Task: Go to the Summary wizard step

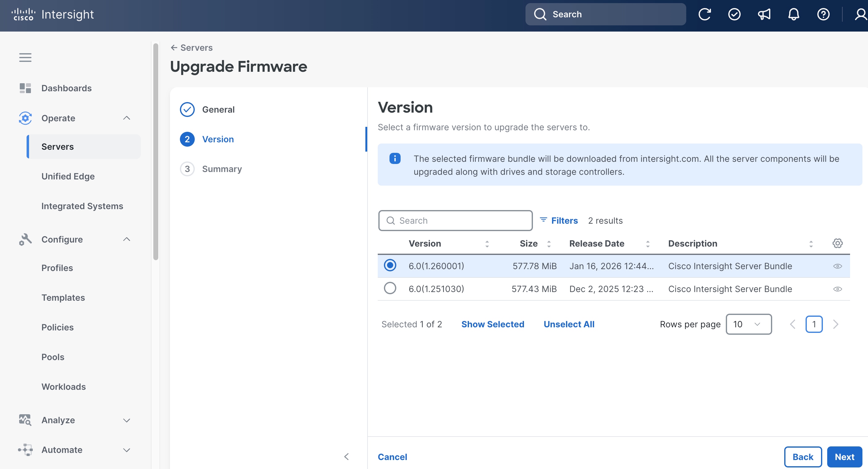Action: click(x=211, y=169)
